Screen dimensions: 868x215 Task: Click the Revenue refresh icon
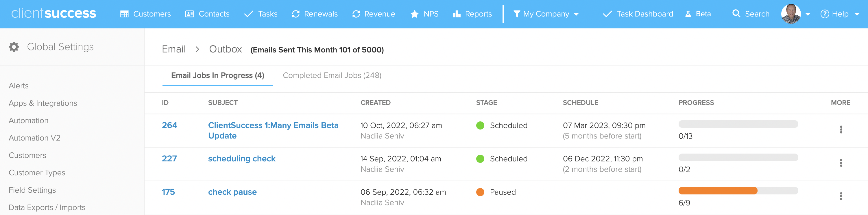click(356, 14)
